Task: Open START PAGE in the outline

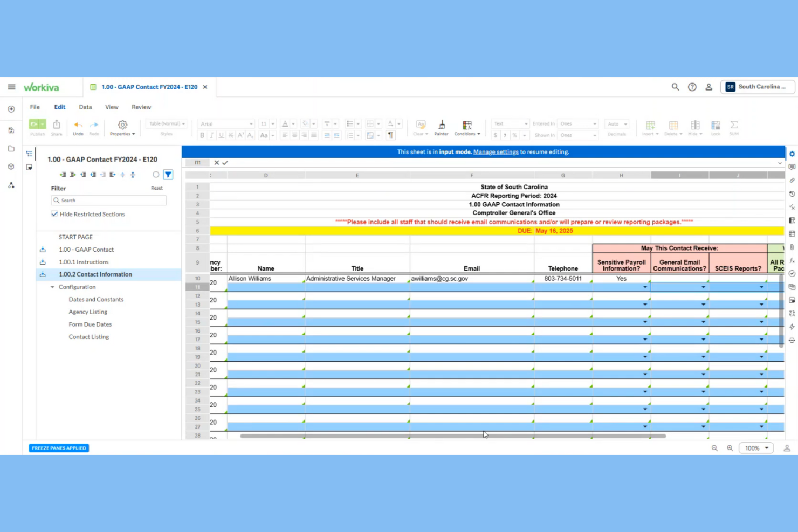Action: [75, 237]
